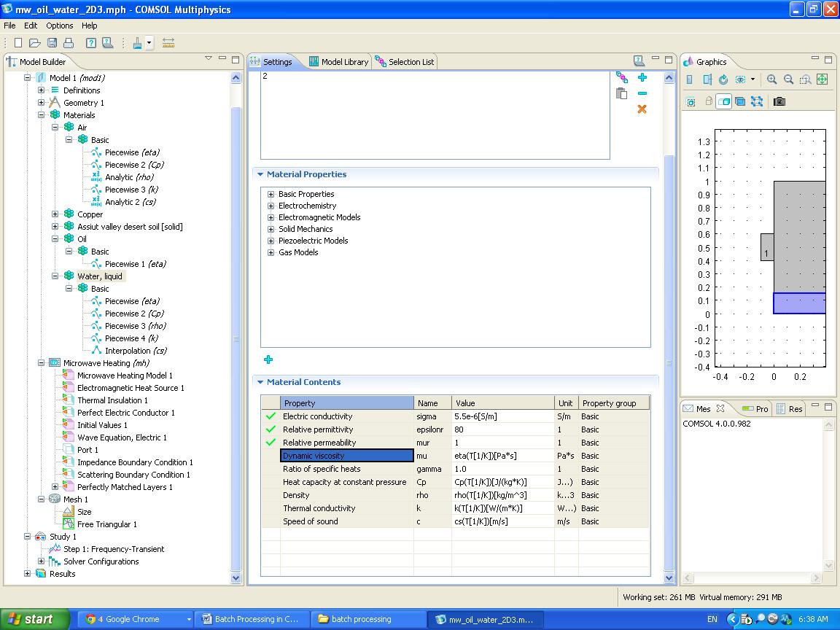Click the second Graphics toolbar door-shaped icon
This screenshot has height=630, width=840.
[x=707, y=79]
